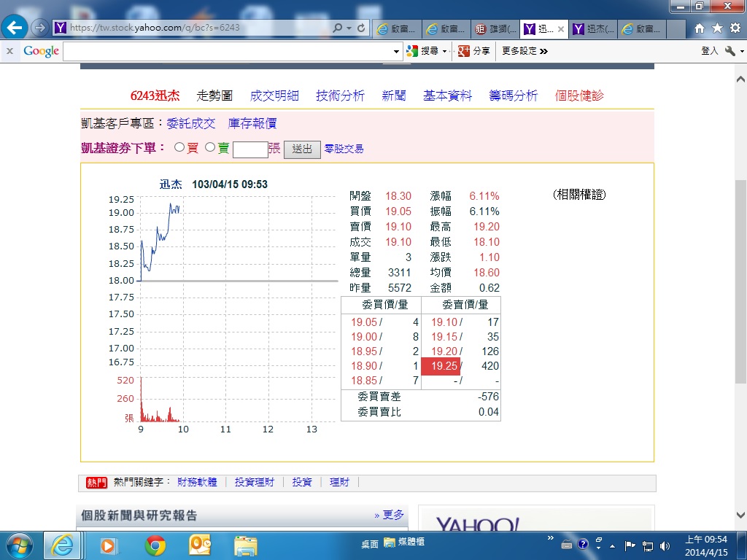Screen dimensions: 747x560
Task: Select the 買 (buy) radio button
Action: [x=179, y=147]
